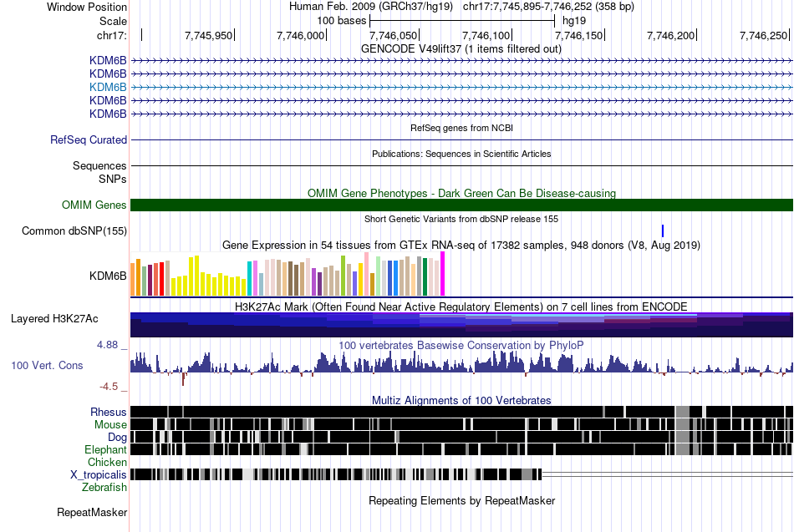Click the Zebrafish alignment label
794x532 pixels.
click(x=104, y=488)
